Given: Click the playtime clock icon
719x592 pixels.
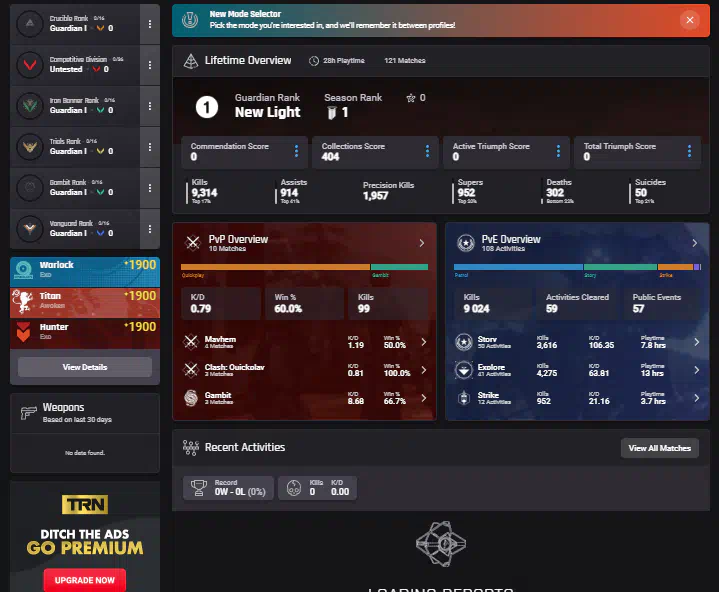Looking at the screenshot, I should (x=314, y=61).
